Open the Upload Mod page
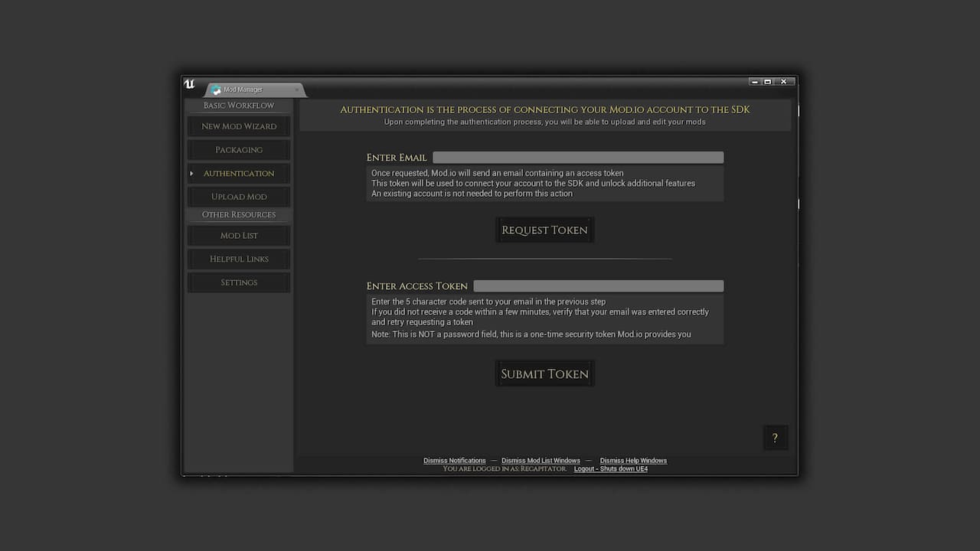Viewport: 980px width, 551px height. pos(239,197)
